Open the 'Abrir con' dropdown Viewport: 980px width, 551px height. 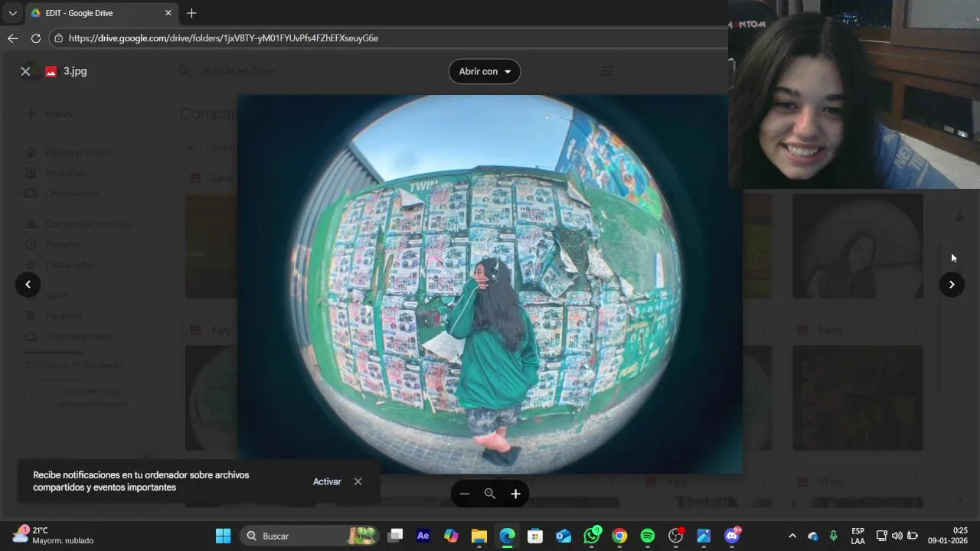(x=485, y=71)
